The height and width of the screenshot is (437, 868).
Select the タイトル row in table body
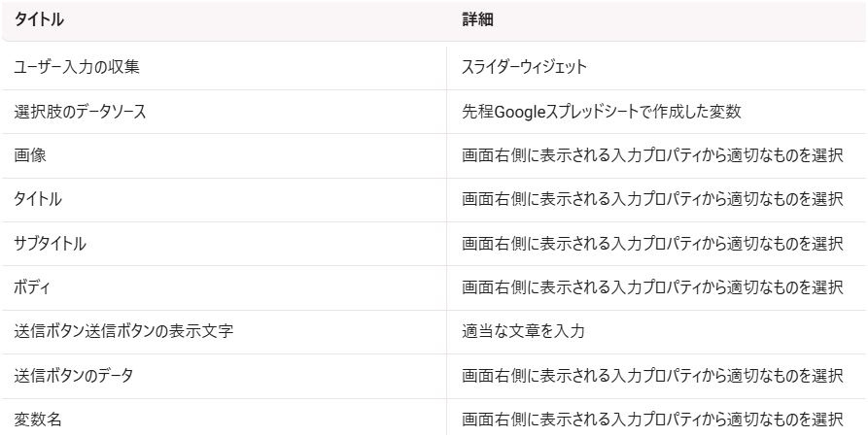(38, 199)
